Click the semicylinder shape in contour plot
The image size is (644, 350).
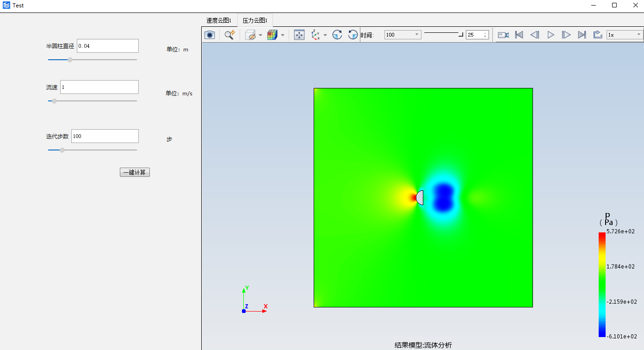420,197
